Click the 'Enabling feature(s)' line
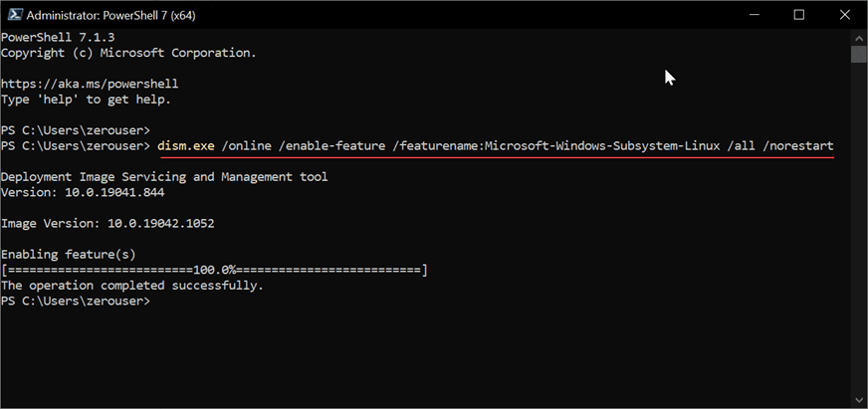 click(x=68, y=255)
